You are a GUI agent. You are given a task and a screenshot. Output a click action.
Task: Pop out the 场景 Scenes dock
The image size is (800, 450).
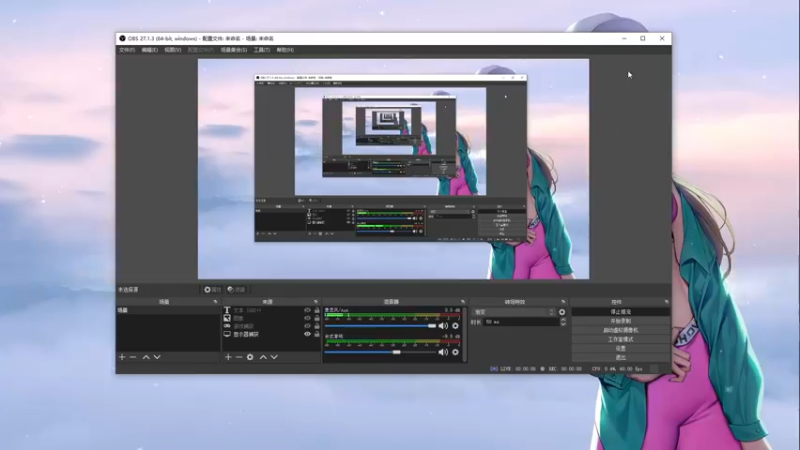pos(215,302)
